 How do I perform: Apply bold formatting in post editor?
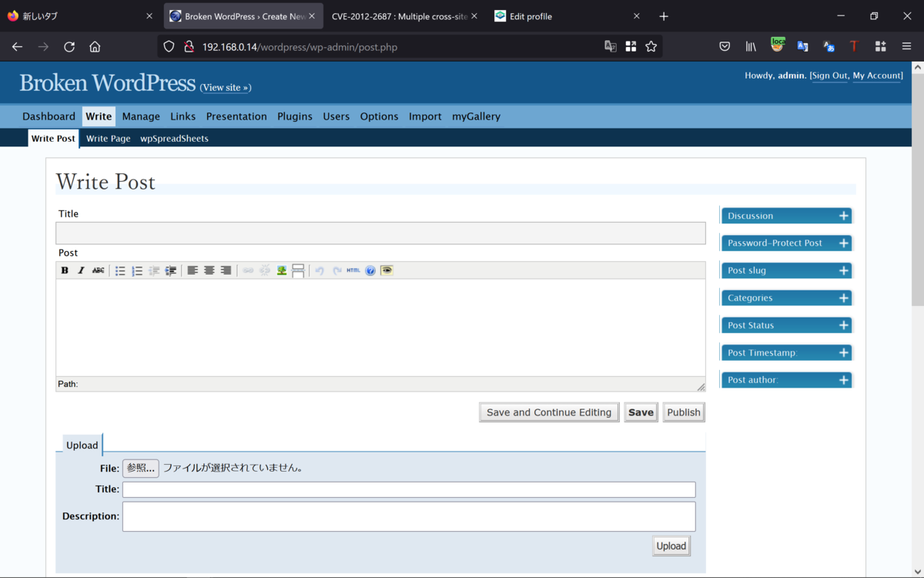pos(65,271)
